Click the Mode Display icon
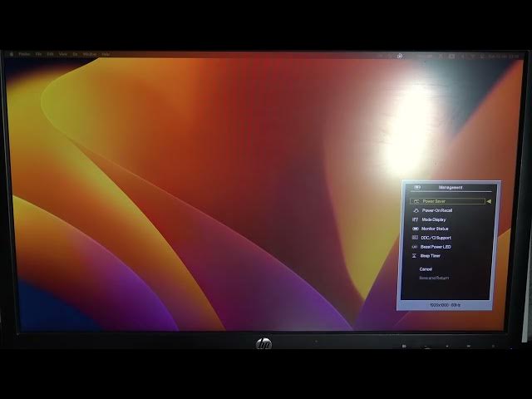Viewport: 532px width, 399px height. (x=416, y=219)
